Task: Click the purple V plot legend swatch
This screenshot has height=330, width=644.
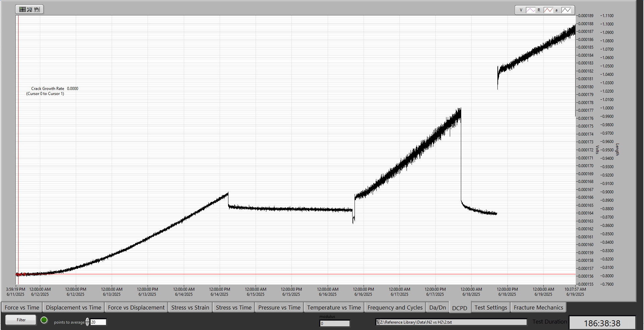Action: [531, 10]
